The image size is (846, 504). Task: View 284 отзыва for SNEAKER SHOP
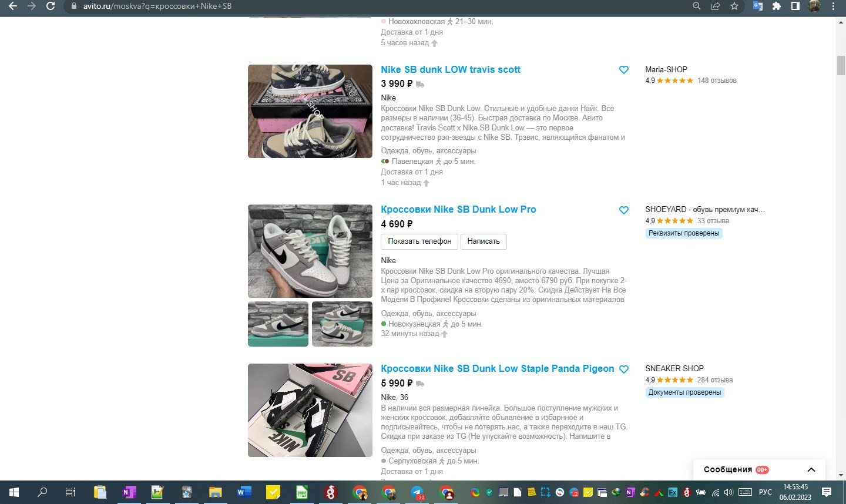click(715, 380)
